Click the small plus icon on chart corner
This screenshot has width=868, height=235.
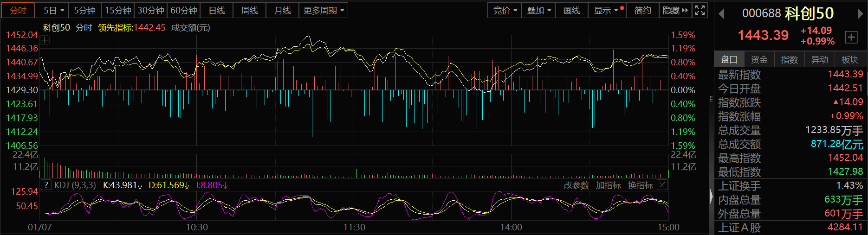click(x=45, y=40)
